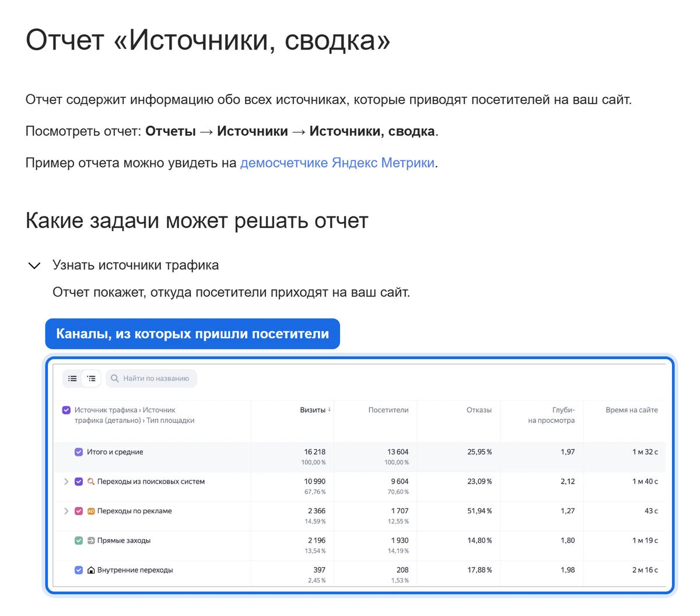Toggle the Переходы по рекламе checkbox
700x616 pixels.
pos(79,511)
